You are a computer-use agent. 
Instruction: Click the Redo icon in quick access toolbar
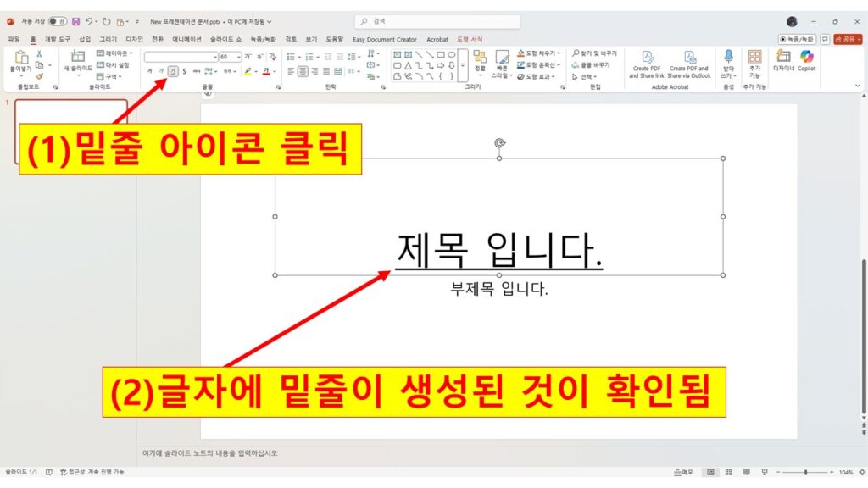coord(106,21)
